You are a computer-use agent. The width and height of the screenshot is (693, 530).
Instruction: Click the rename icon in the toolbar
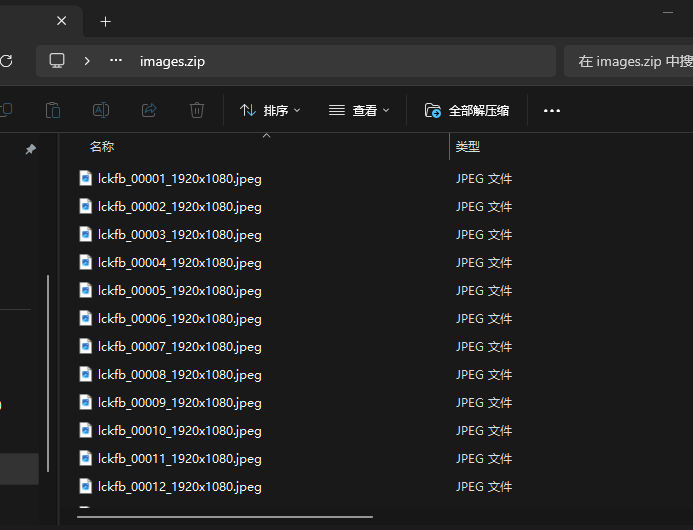point(101,110)
